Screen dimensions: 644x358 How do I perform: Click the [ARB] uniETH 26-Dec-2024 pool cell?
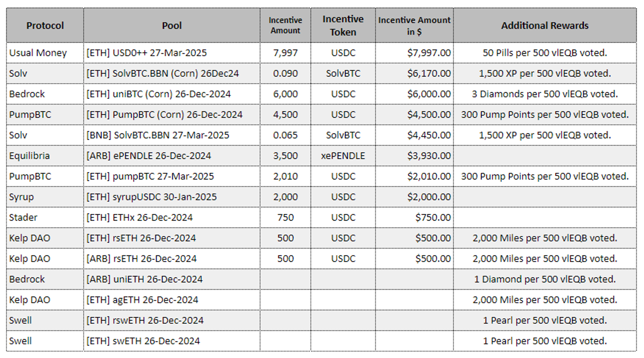pos(145,279)
